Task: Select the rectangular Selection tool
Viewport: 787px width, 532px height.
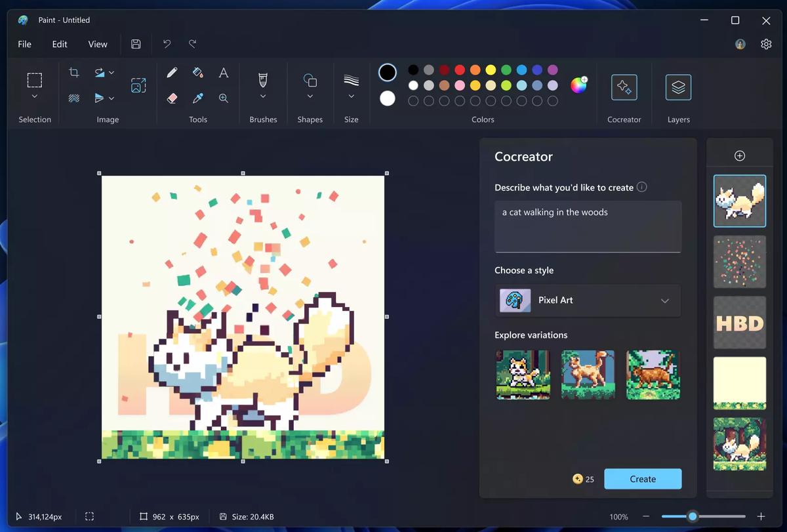Action: [35, 80]
